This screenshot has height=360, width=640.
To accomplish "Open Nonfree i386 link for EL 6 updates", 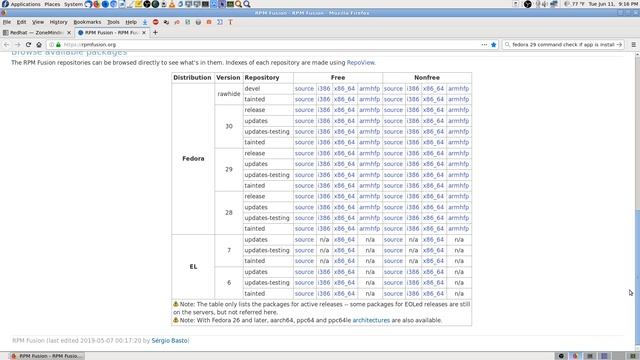I will 413,272.
